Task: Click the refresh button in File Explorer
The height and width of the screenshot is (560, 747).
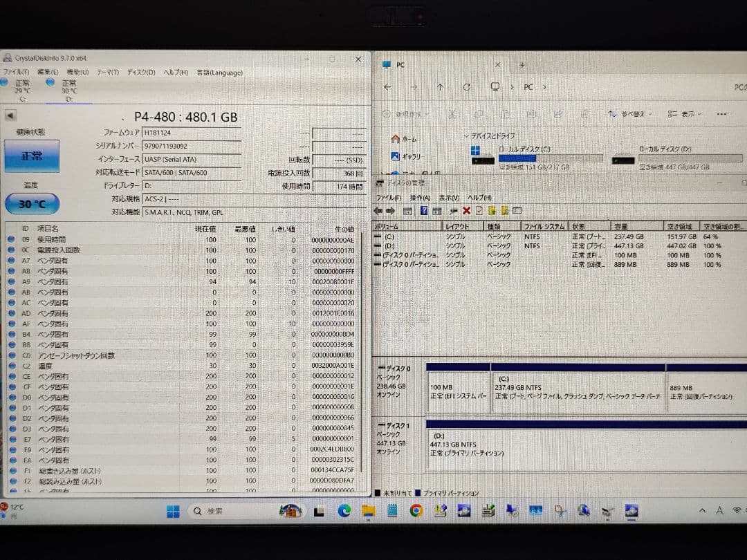Action: pyautogui.click(x=467, y=86)
